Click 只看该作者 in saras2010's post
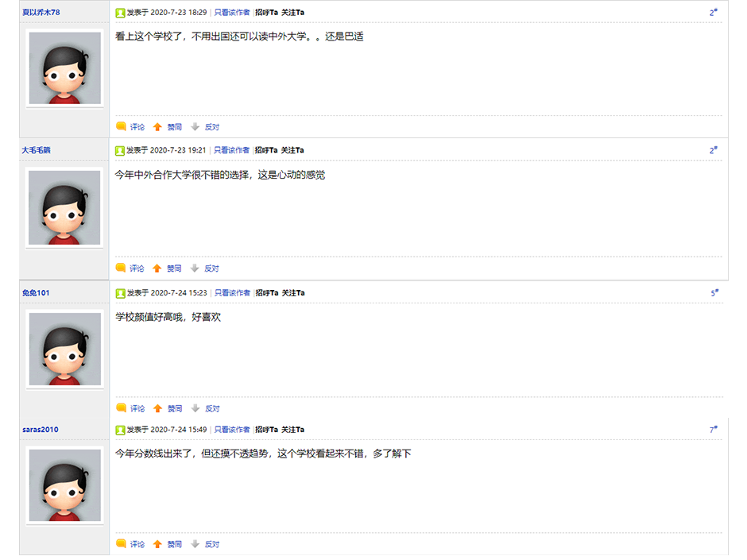This screenshot has height=560, width=747. coord(231,430)
